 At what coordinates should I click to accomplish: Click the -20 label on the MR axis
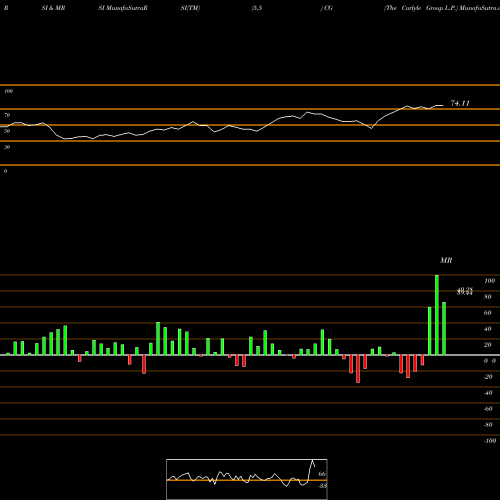488,377
